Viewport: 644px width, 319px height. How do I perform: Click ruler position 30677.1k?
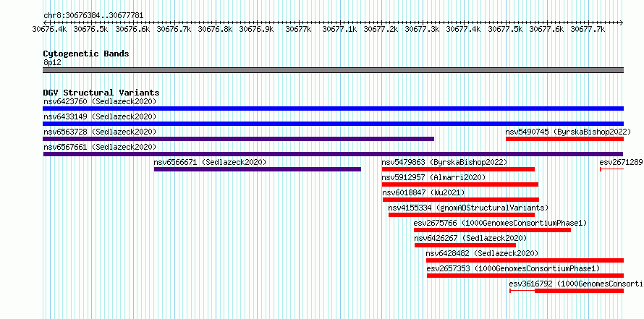(x=339, y=29)
